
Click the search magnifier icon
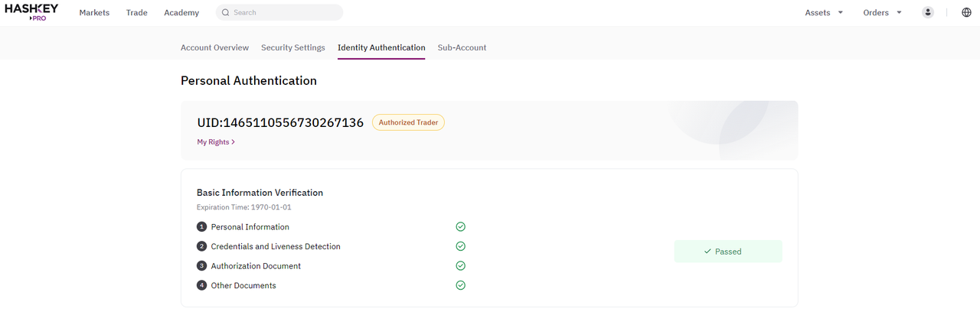pos(225,12)
